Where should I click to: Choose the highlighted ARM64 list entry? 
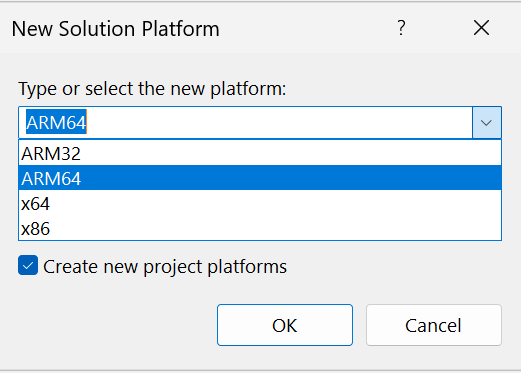pos(260,178)
